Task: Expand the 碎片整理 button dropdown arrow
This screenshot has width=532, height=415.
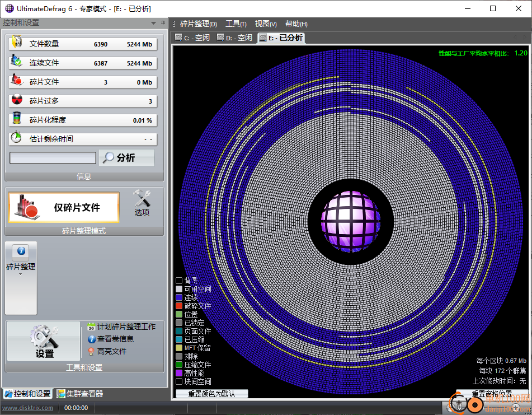Action: pyautogui.click(x=20, y=274)
